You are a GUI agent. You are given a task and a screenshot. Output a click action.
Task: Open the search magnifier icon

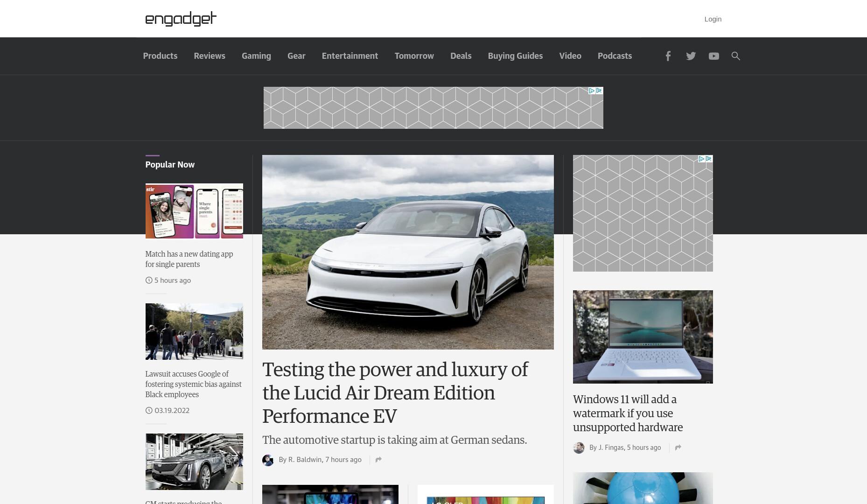tap(735, 56)
